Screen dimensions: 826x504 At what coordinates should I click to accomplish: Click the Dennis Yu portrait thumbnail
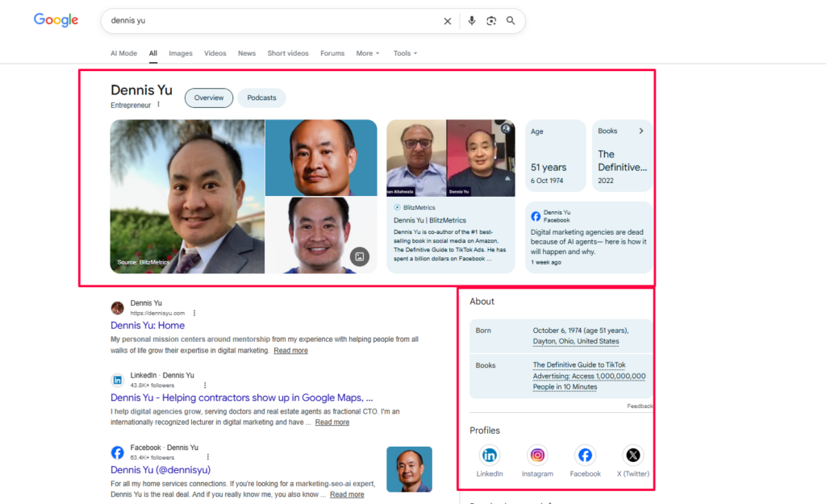(x=187, y=196)
